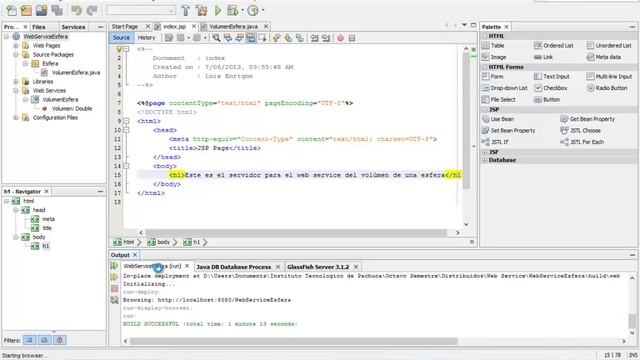640x360 pixels.
Task: Select Radio Button palette item
Action: [x=607, y=88]
